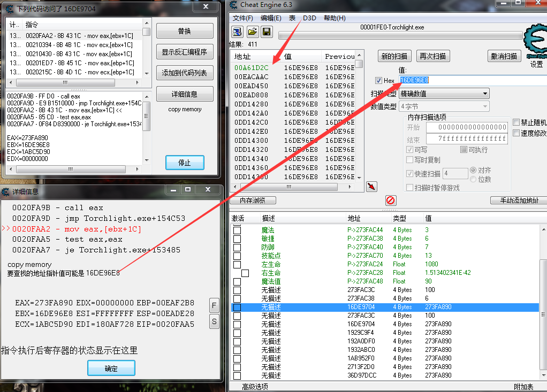
Task: Activate the 敏捷 row checkbox
Action: click(x=237, y=239)
